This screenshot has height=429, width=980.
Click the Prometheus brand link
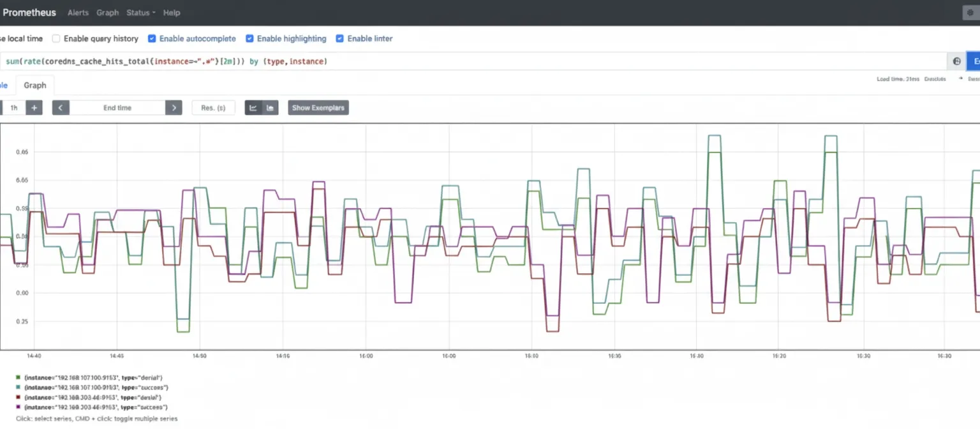tap(29, 13)
